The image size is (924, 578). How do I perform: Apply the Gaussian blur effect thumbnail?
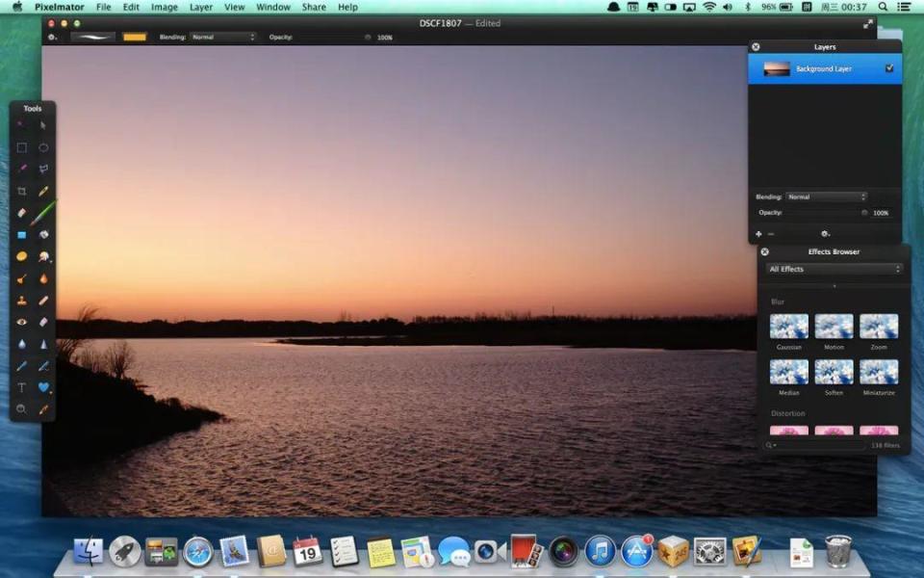789,325
